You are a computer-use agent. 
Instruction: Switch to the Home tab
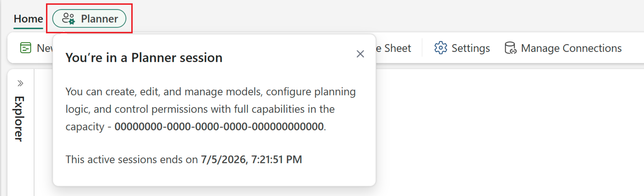point(28,19)
